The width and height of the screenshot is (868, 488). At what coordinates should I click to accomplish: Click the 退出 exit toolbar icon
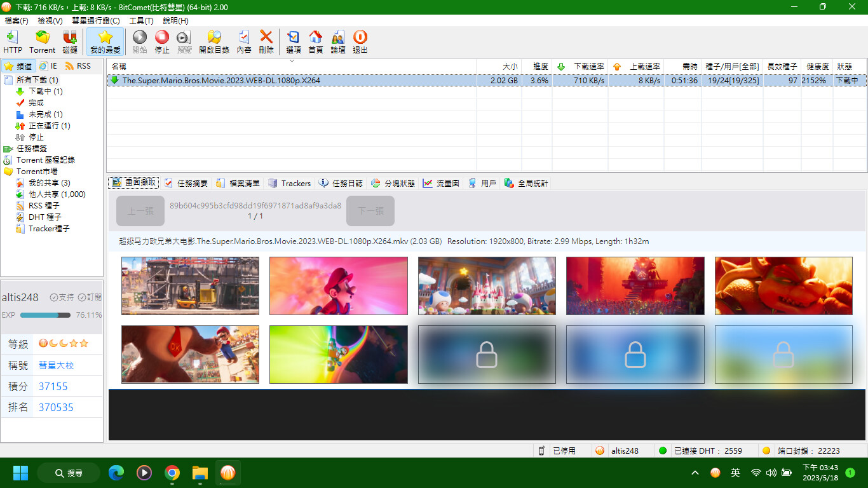pos(360,42)
